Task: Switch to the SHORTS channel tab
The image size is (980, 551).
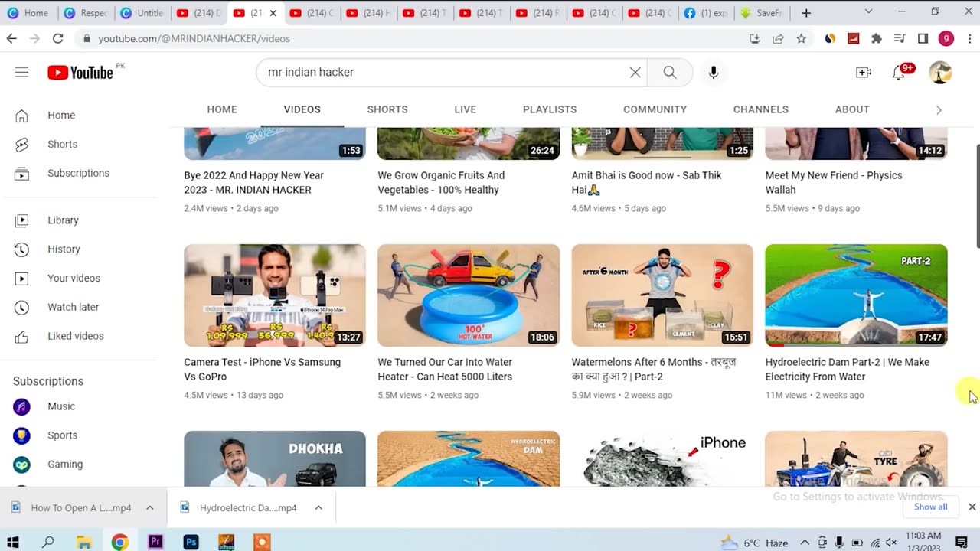Action: click(x=387, y=109)
